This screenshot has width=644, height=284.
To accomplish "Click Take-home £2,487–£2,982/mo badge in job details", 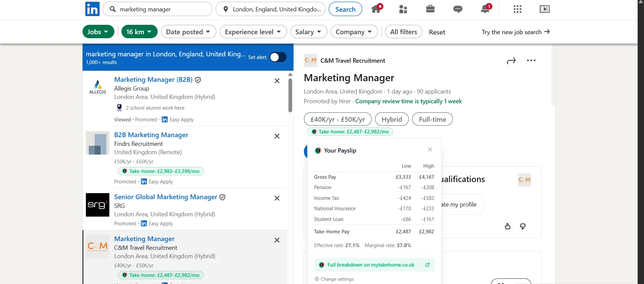I will point(350,132).
